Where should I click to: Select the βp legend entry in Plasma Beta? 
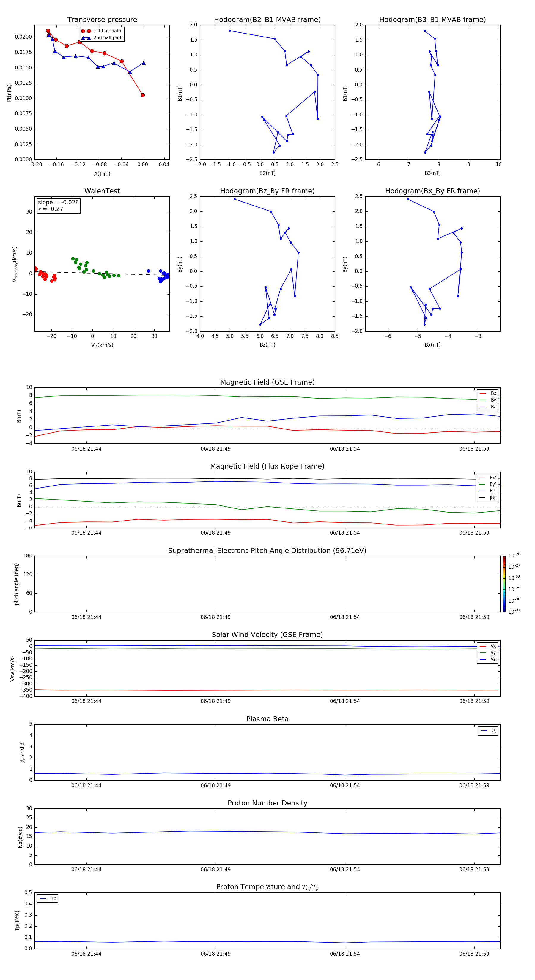coord(488,731)
